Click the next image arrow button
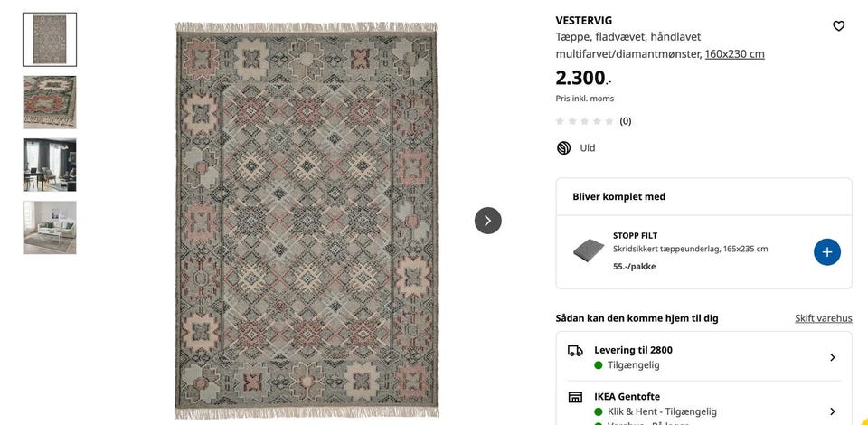Screen dimensions: 868x425 [x=487, y=221]
